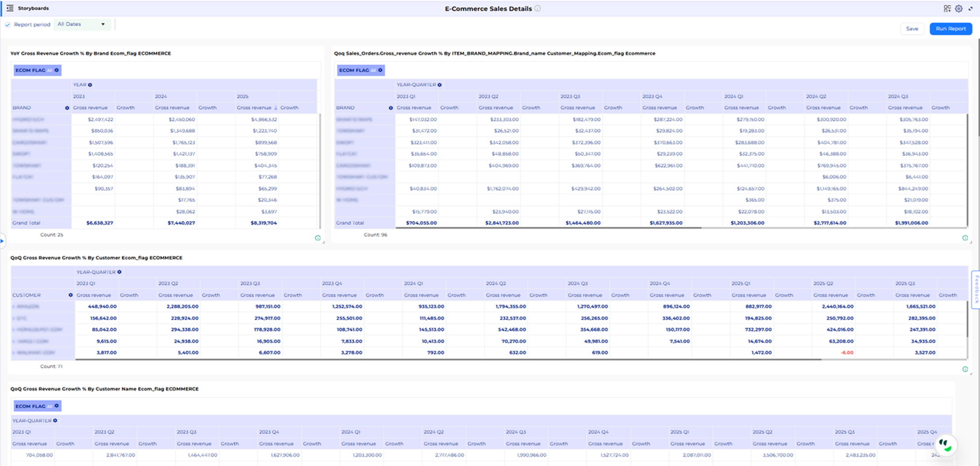
Task: Open the YEAR column settings gear
Action: point(90,85)
